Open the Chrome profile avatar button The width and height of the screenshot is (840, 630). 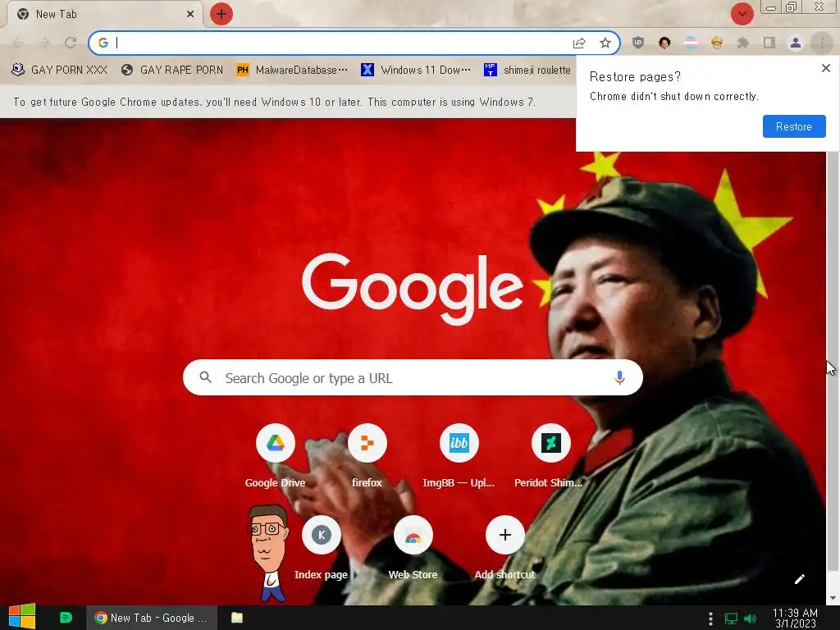[x=796, y=43]
